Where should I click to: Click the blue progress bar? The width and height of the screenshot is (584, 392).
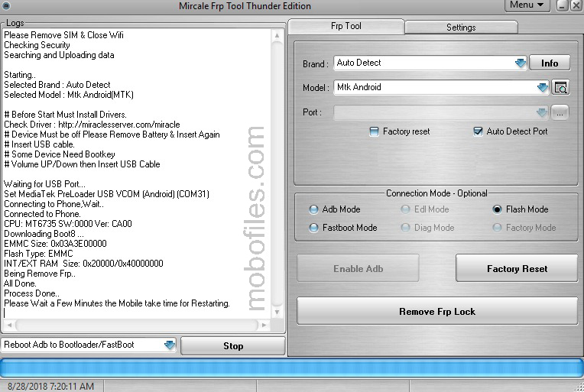pos(292,368)
